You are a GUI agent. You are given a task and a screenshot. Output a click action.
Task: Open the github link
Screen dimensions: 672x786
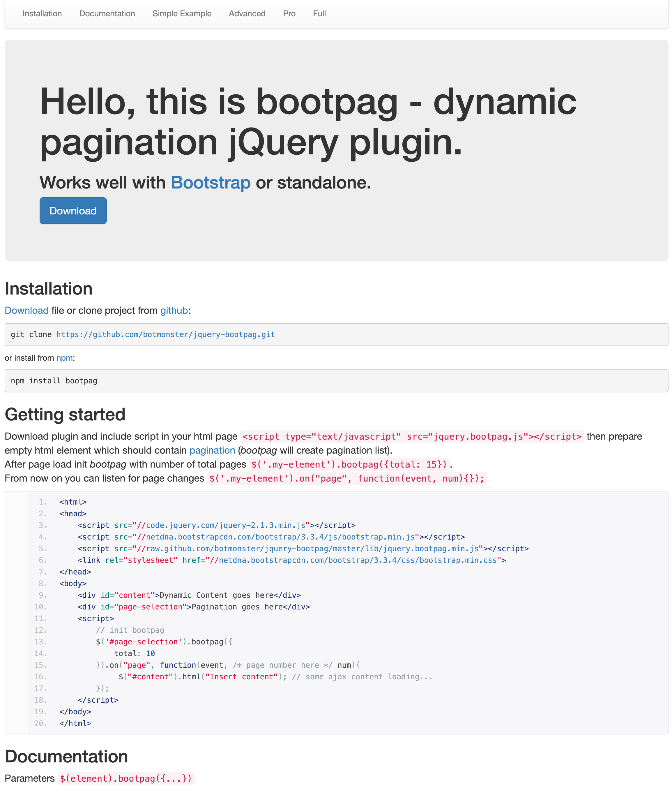pos(174,310)
